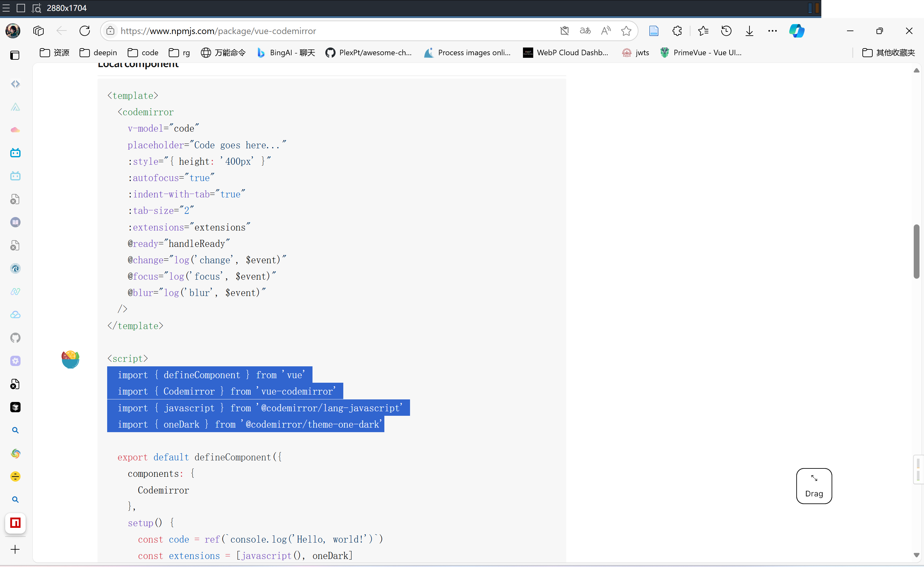Open the BingAI - 聊天 bookmark
Screen dimensions: 924x567
286,53
